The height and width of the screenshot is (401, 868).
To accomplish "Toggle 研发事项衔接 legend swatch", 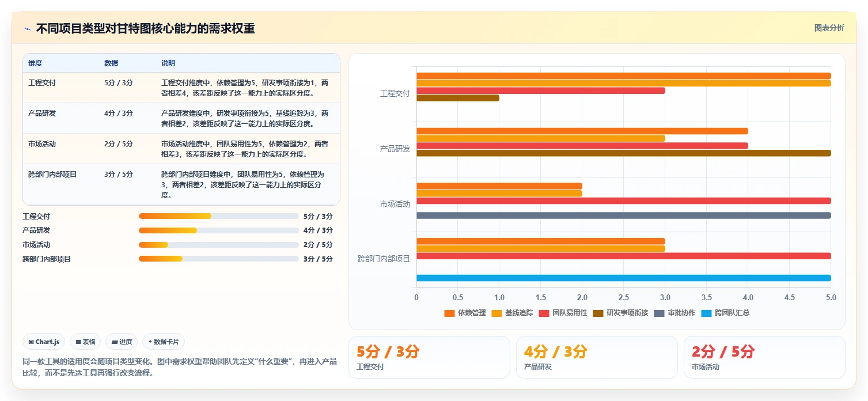I will coord(598,313).
